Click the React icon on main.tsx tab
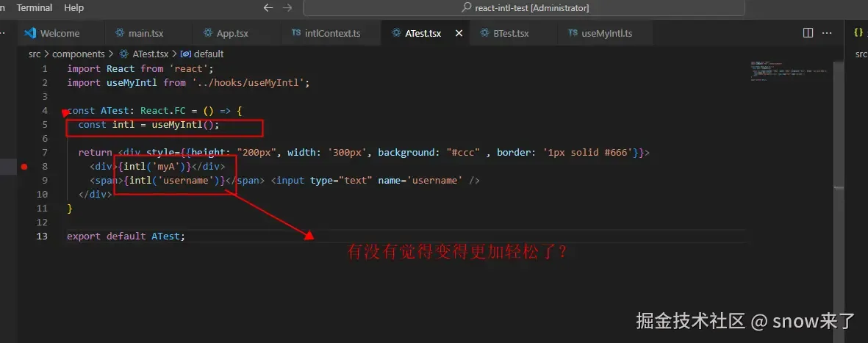Viewport: 868px width, 343px height. 120,33
